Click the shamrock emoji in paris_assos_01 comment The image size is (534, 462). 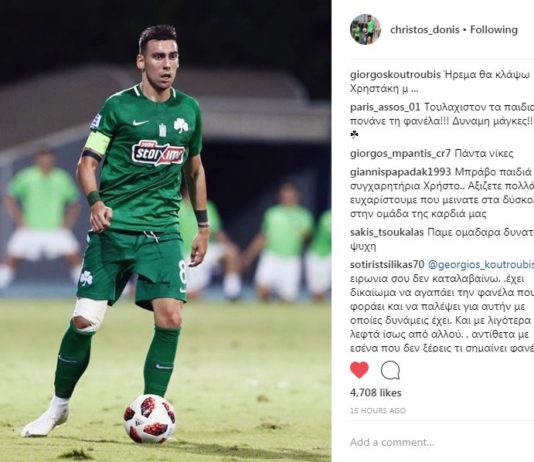tap(354, 135)
